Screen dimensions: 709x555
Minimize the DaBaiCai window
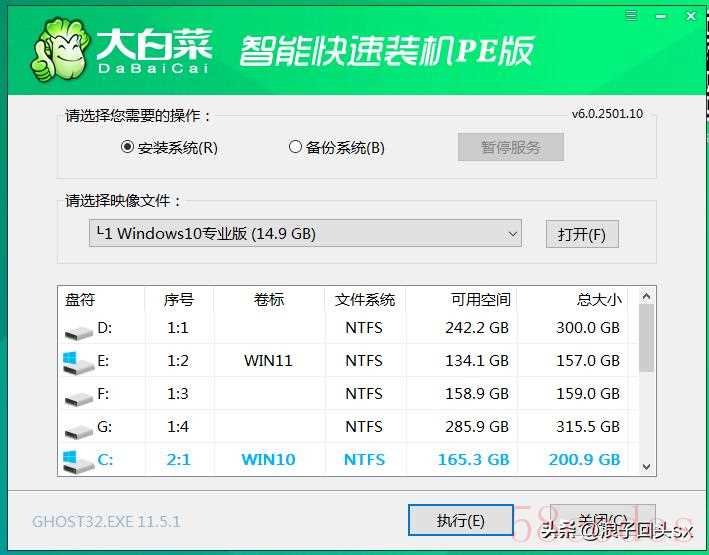point(661,17)
